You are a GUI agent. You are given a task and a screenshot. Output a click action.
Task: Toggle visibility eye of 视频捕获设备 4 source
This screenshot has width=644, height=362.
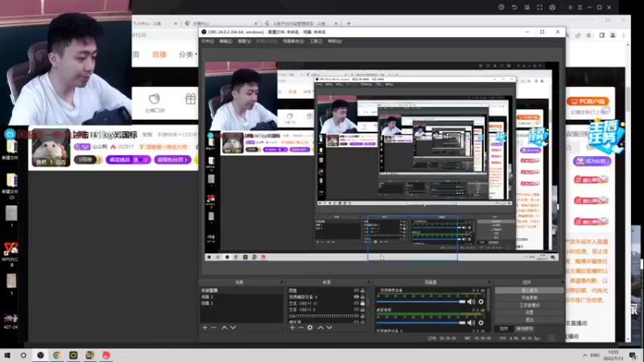click(356, 297)
